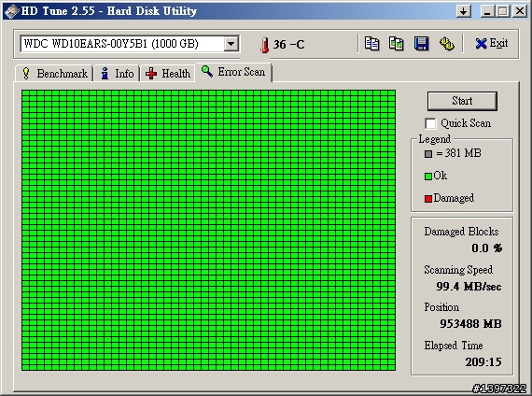The width and height of the screenshot is (532, 396).
Task: Expand the drive selection dropdown arrow
Action: [x=231, y=44]
